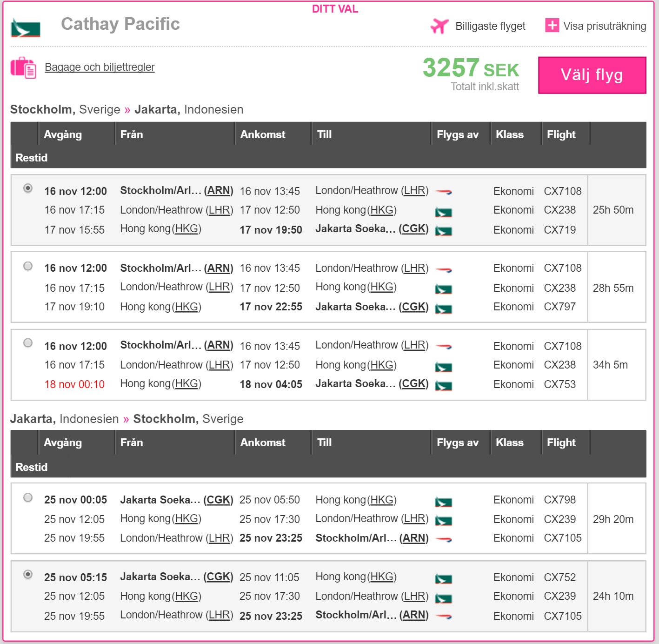
Task: Click Cathay Pacific logo next to flight CX719
Action: coord(444,231)
